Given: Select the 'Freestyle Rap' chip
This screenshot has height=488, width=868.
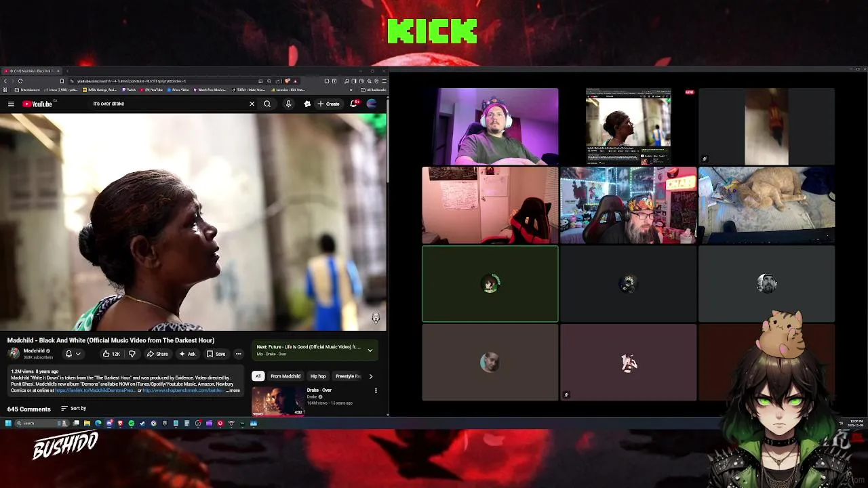Looking at the screenshot, I should (x=348, y=376).
